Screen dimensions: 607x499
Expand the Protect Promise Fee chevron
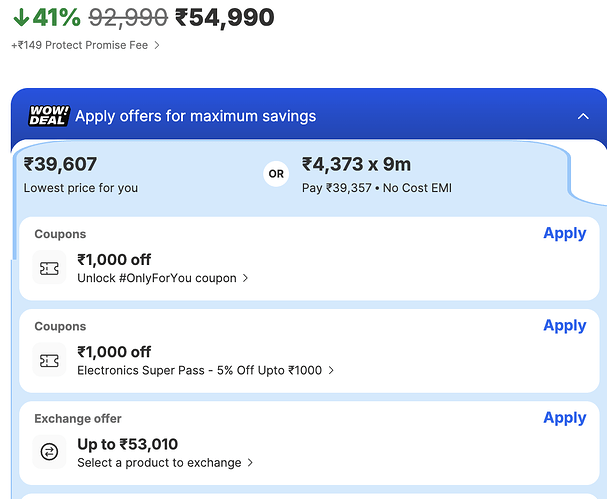[156, 45]
